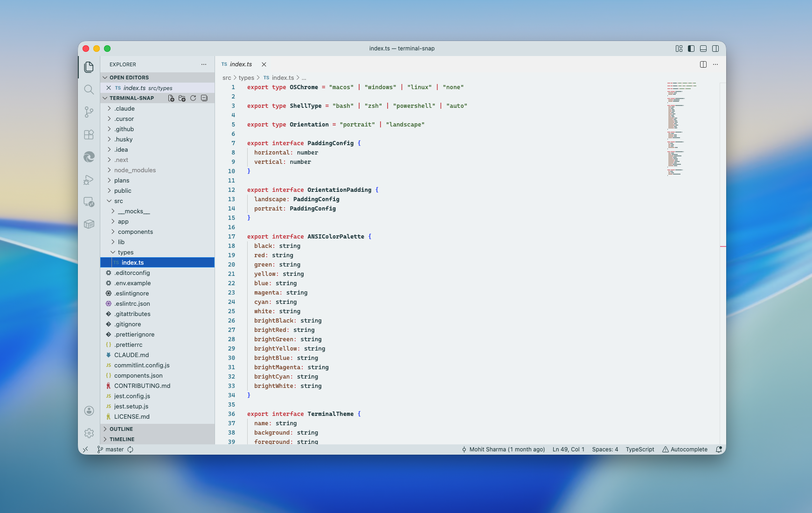Click the breadcrumb trailing ellipsis symbol
812x513 pixels.
[304, 78]
